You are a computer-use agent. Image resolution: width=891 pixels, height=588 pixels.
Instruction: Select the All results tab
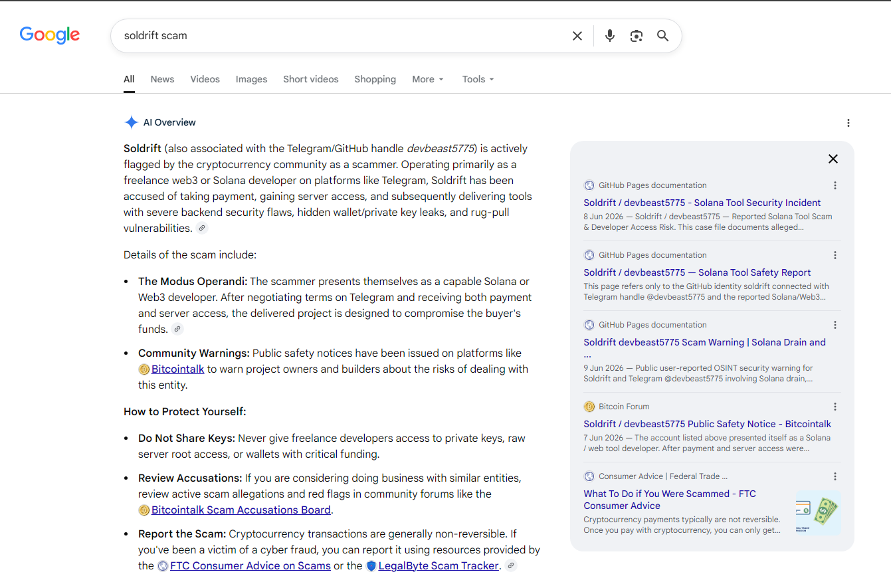click(x=129, y=79)
